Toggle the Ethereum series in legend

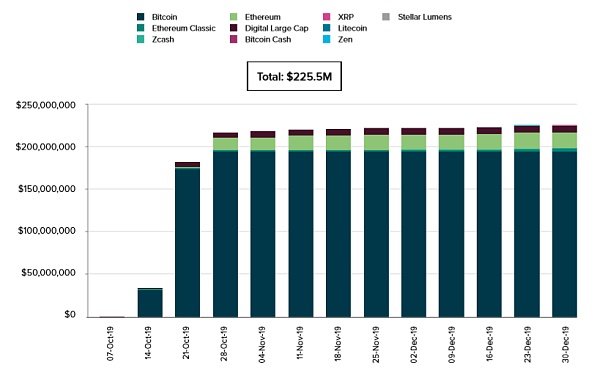tap(255, 17)
